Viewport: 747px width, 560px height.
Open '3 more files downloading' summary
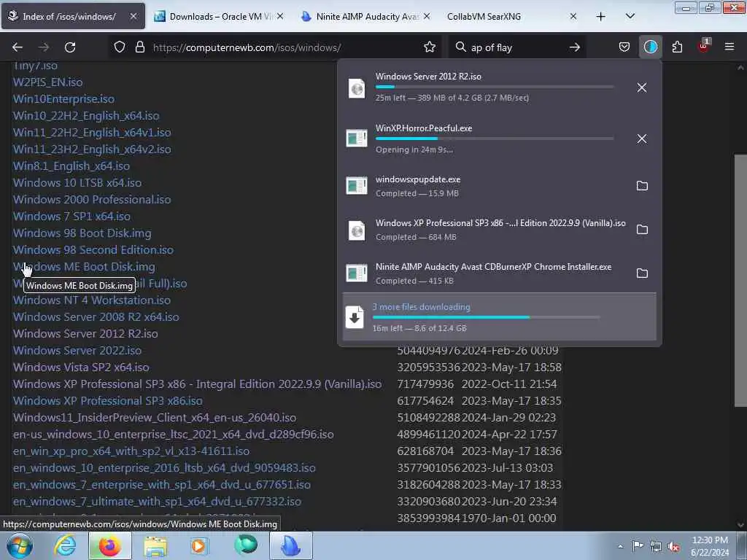tap(499, 316)
